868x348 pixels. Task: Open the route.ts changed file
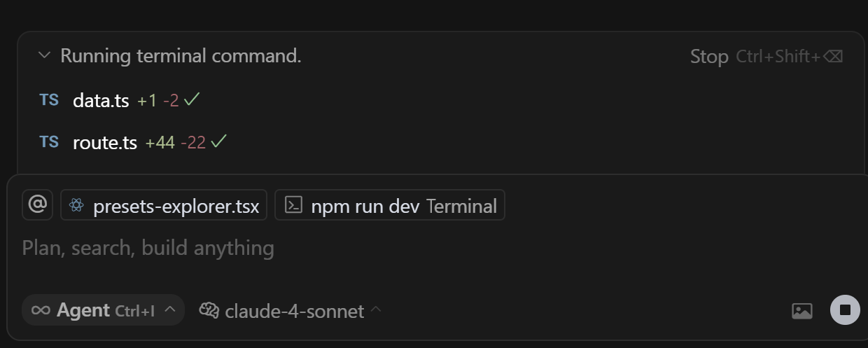[x=105, y=142]
